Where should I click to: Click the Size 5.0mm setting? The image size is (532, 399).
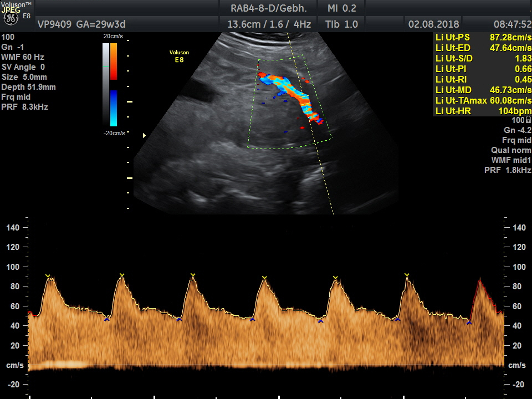pos(24,77)
